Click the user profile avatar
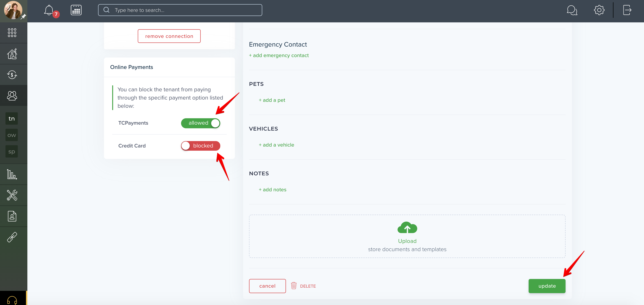 pyautogui.click(x=13, y=10)
